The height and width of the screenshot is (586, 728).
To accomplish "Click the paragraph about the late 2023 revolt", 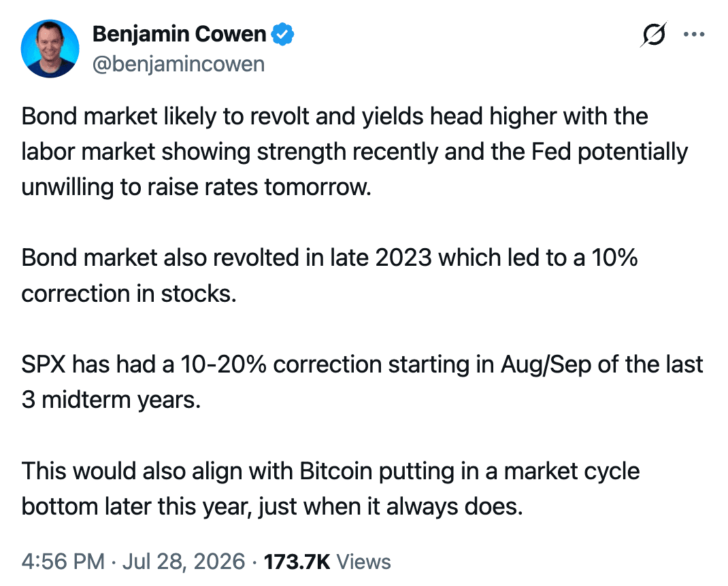I will tap(330, 275).
